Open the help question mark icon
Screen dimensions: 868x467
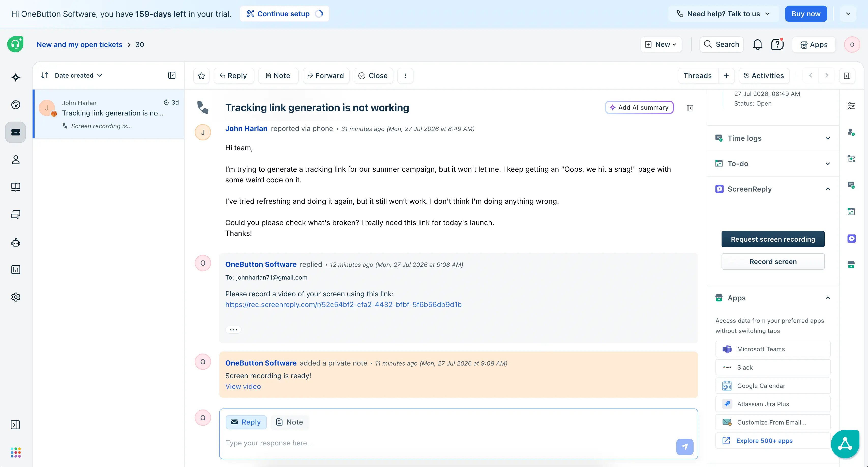click(x=777, y=44)
